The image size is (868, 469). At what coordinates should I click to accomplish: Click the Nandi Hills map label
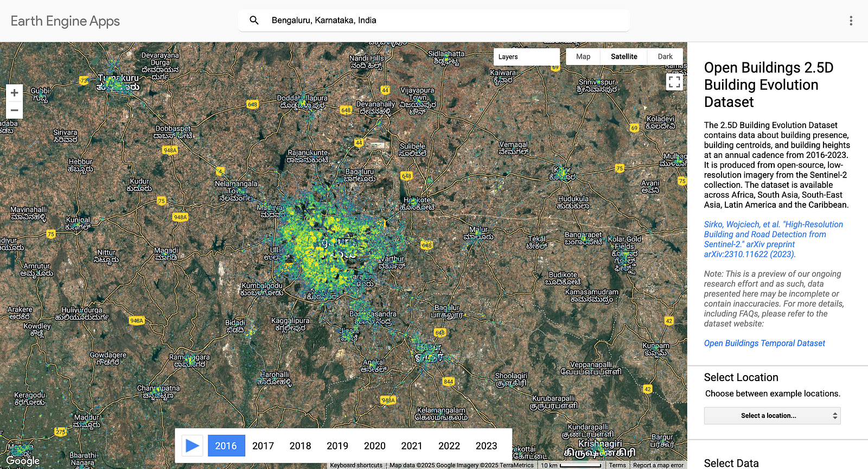[366, 62]
